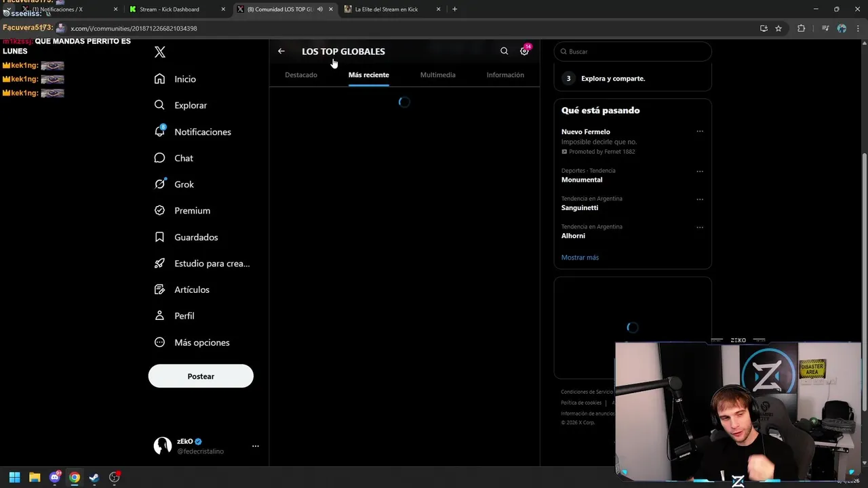Click the LOS TOP GLOBALES community title
Image resolution: width=868 pixels, height=488 pixels.
point(343,52)
